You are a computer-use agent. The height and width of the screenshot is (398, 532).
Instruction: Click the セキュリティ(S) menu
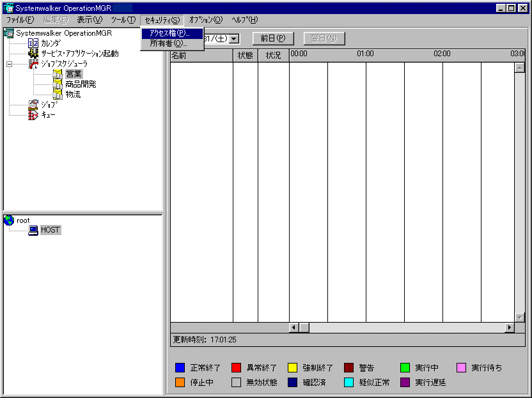(x=162, y=20)
